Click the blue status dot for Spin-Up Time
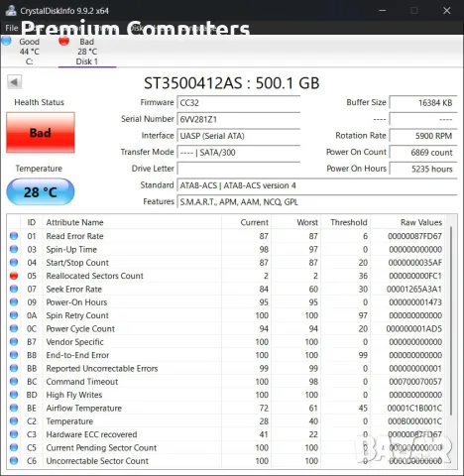464x476 pixels. [x=14, y=249]
